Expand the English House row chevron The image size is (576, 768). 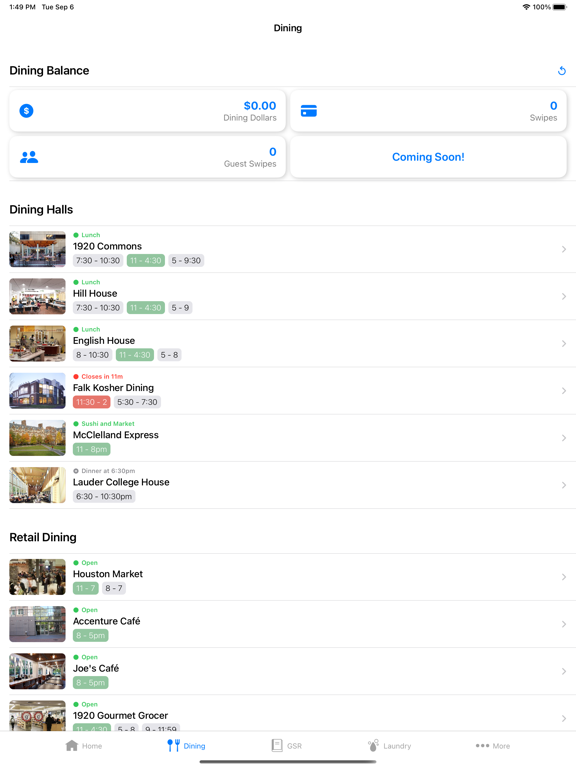[x=564, y=343]
